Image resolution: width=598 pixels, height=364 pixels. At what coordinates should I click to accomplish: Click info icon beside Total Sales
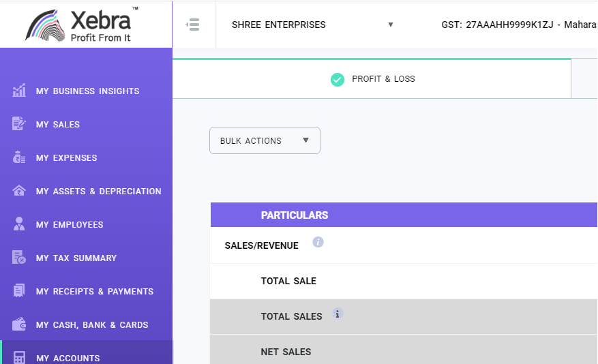pos(337,314)
